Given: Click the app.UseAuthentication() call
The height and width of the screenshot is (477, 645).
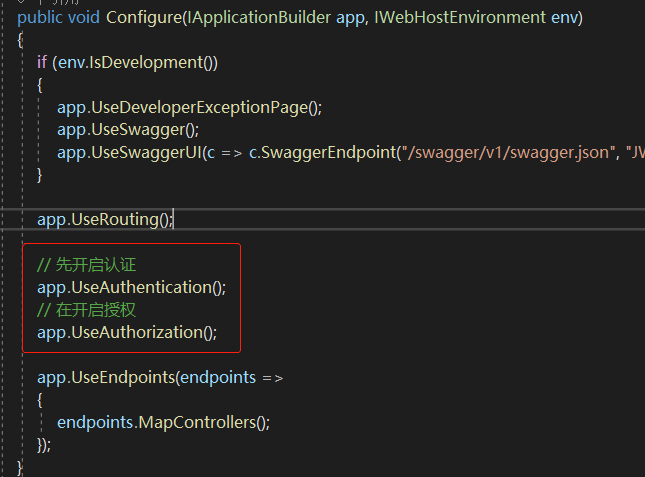Looking at the screenshot, I should [x=131, y=287].
